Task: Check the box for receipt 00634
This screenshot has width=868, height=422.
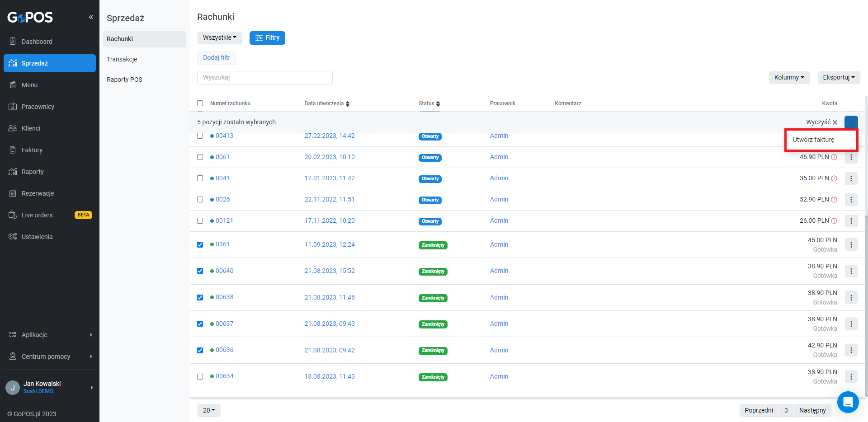Action: (x=200, y=377)
